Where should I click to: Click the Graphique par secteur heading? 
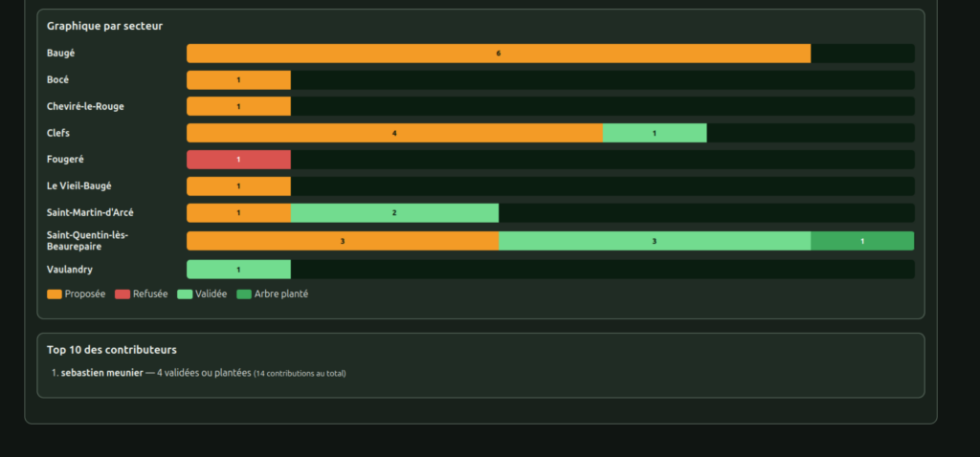[x=104, y=26]
